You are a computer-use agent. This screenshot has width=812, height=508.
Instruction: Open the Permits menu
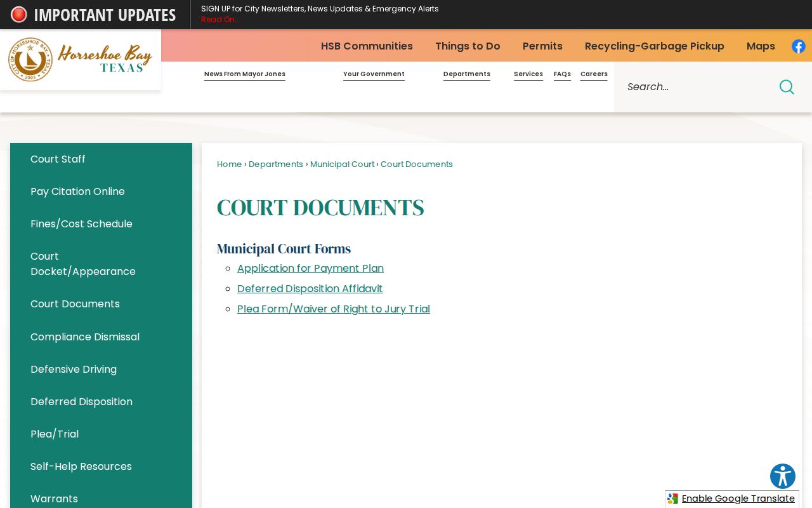coord(542,46)
